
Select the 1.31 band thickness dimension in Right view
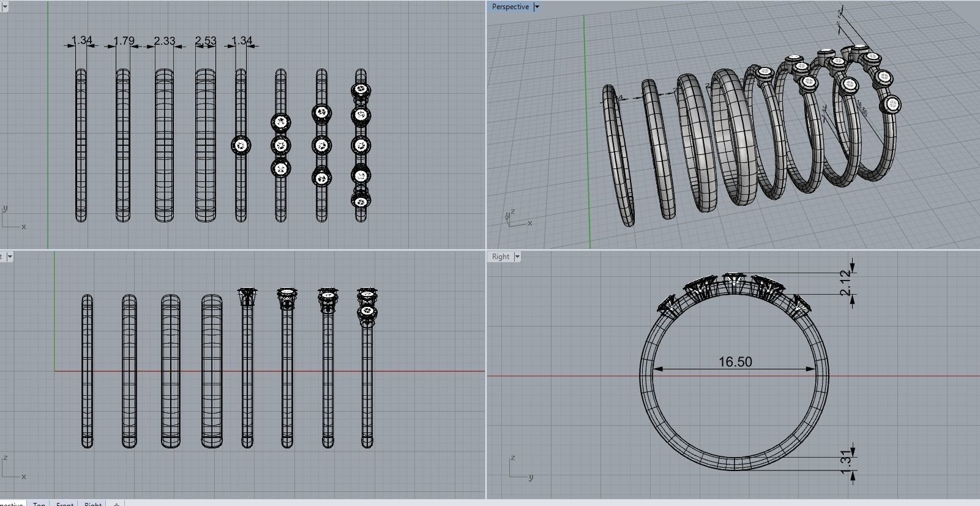pos(845,462)
